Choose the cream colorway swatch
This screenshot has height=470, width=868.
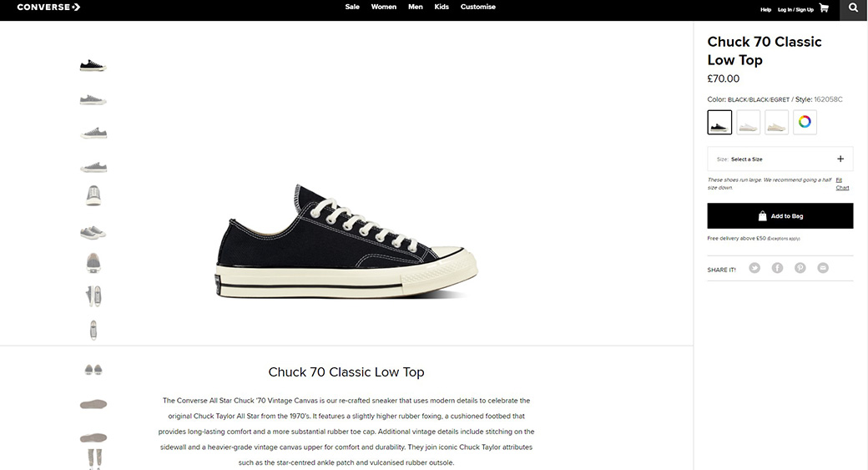(x=776, y=122)
